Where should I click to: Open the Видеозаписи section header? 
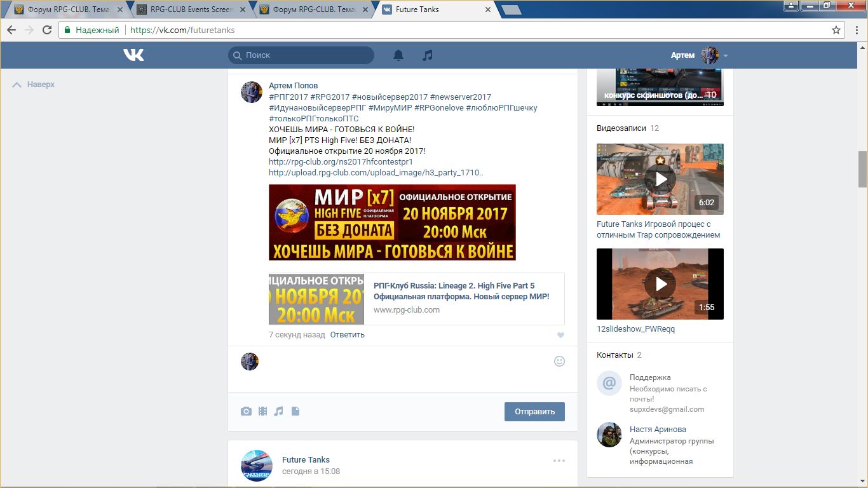pos(621,128)
